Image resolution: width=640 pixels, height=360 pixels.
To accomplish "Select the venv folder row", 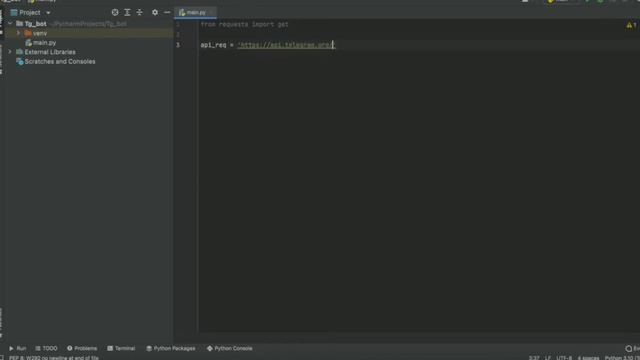I will (x=89, y=33).
